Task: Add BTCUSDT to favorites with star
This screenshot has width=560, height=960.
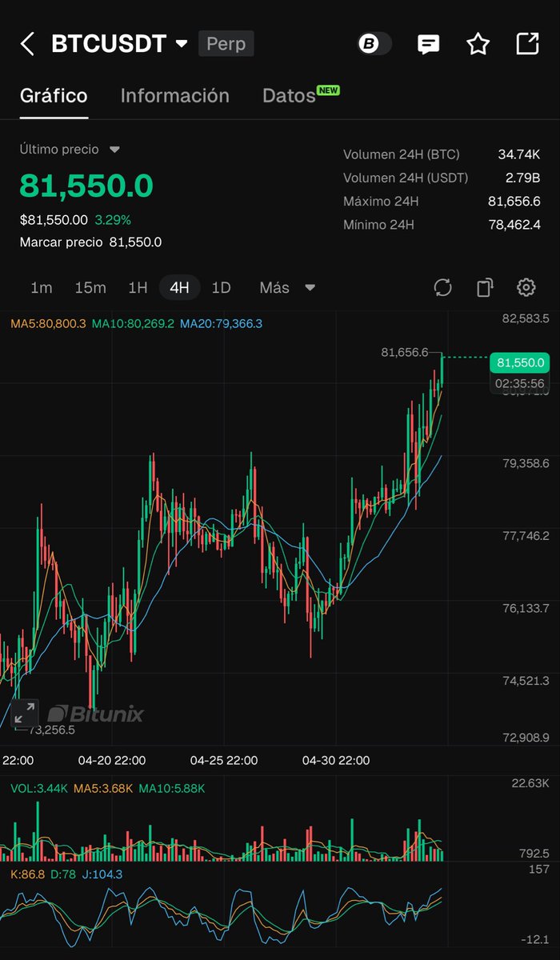Action: tap(478, 44)
